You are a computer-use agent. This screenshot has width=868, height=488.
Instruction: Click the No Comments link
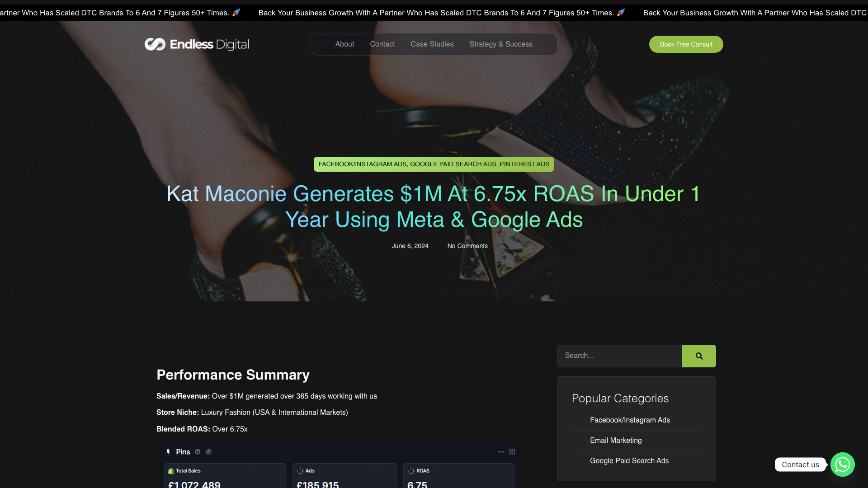(467, 246)
